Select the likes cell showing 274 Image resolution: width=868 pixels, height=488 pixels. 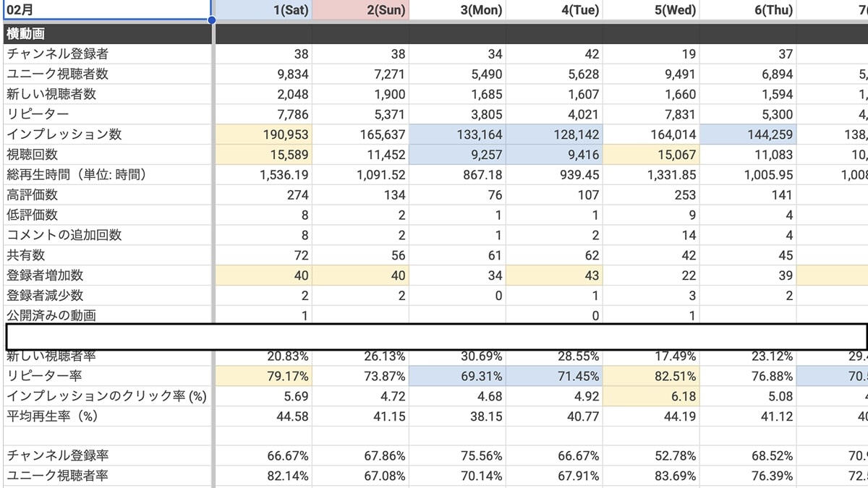(x=264, y=195)
